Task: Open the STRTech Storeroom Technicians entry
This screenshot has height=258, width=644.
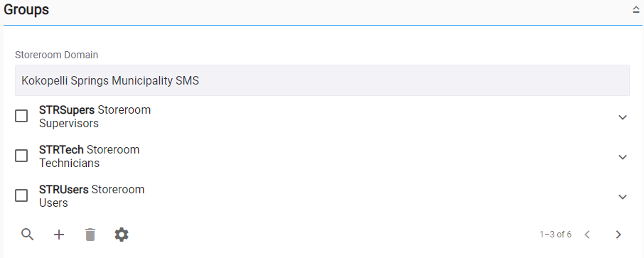Action: 90,156
